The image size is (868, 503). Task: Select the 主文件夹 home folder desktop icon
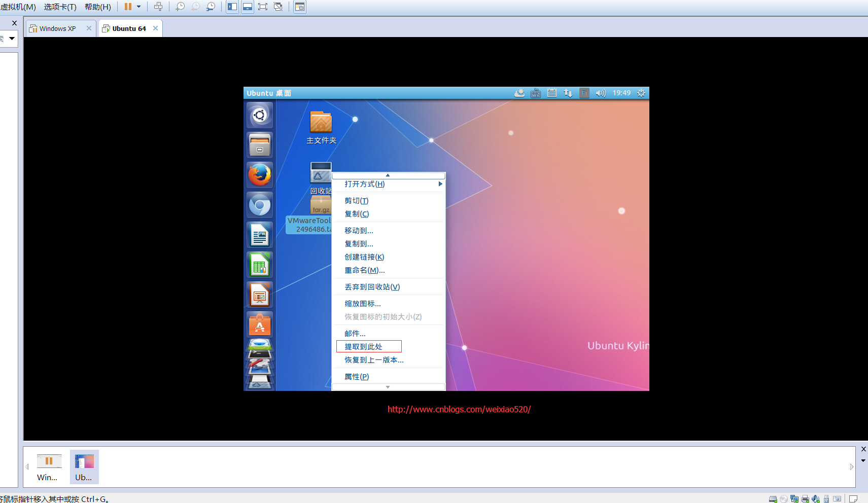point(321,128)
